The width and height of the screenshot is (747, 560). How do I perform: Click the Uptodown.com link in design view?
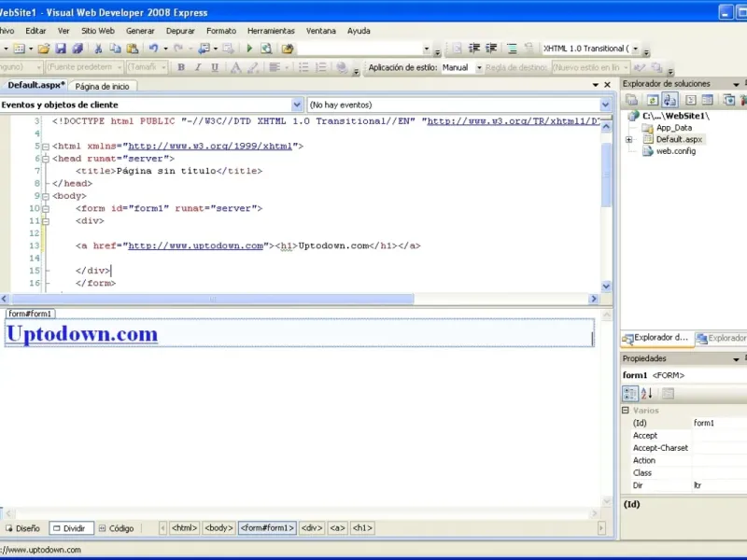point(82,333)
